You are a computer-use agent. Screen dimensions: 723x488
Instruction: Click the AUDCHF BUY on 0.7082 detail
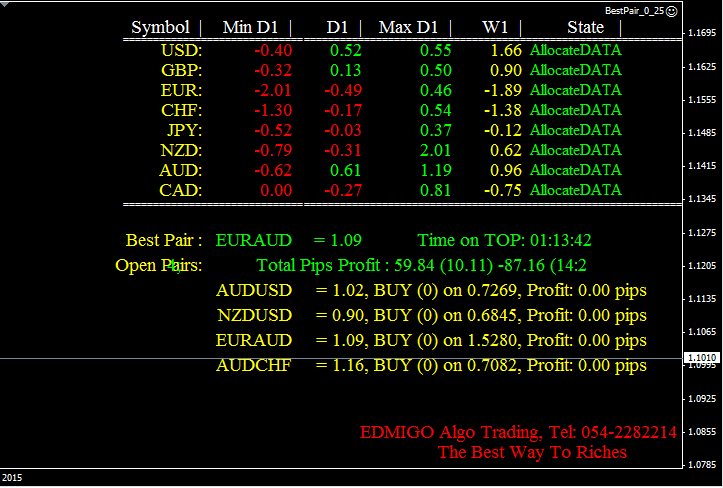(481, 365)
